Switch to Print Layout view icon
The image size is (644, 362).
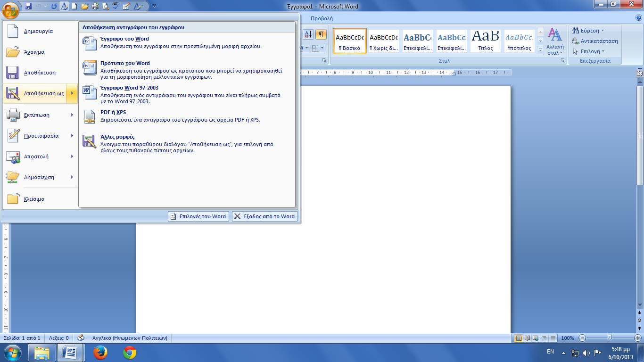(519, 338)
